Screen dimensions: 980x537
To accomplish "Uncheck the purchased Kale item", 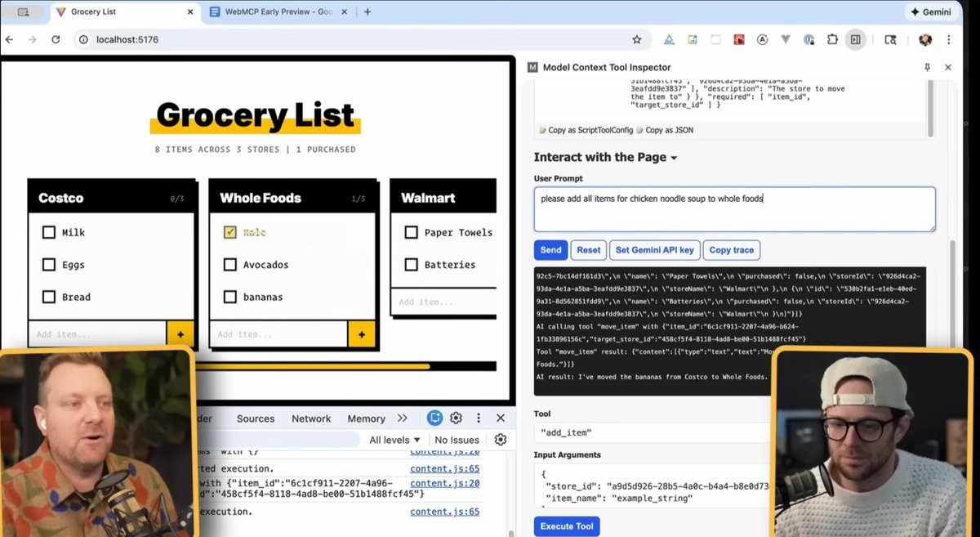I will [x=230, y=232].
